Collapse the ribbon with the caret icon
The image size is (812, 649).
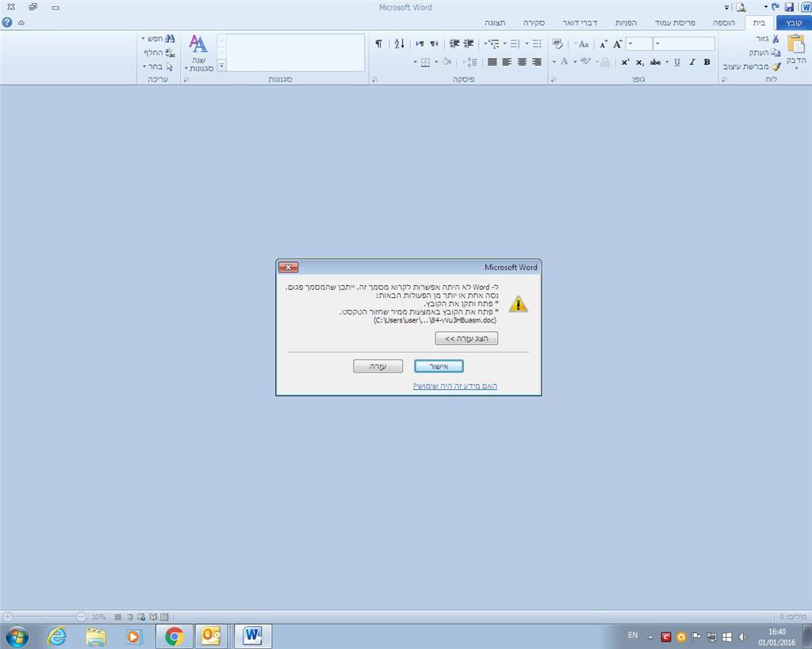pos(21,22)
